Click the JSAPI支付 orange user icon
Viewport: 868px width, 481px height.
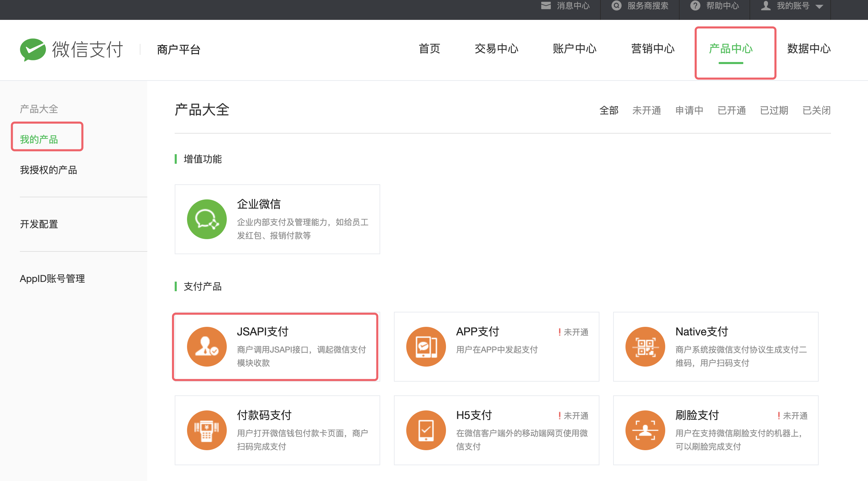tap(207, 346)
